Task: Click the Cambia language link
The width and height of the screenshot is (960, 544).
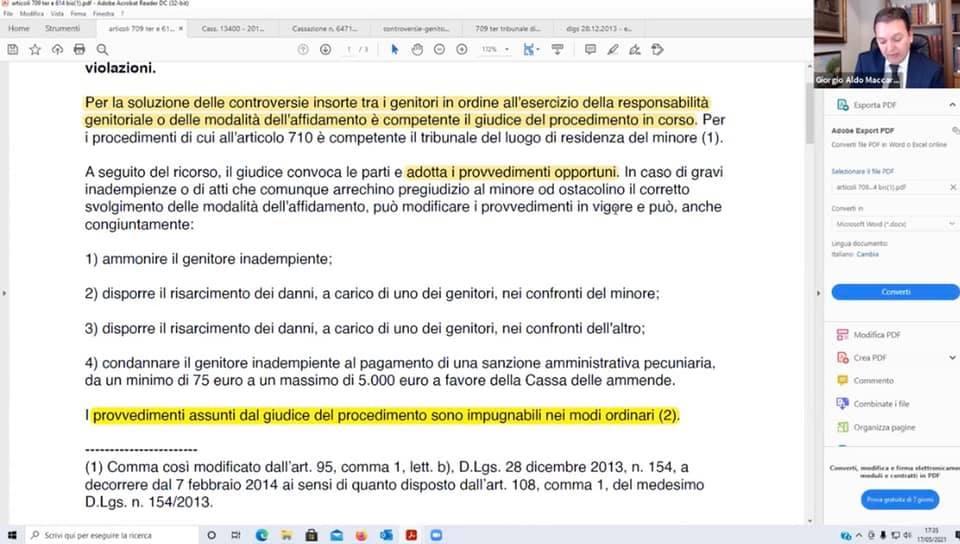Action: pos(868,254)
